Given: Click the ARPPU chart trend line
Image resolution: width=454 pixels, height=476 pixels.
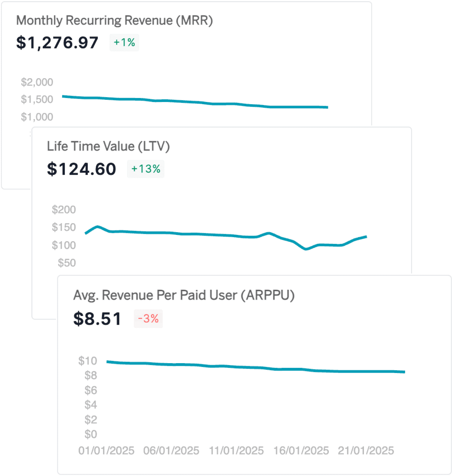Looking at the screenshot, I should pyautogui.click(x=247, y=367).
